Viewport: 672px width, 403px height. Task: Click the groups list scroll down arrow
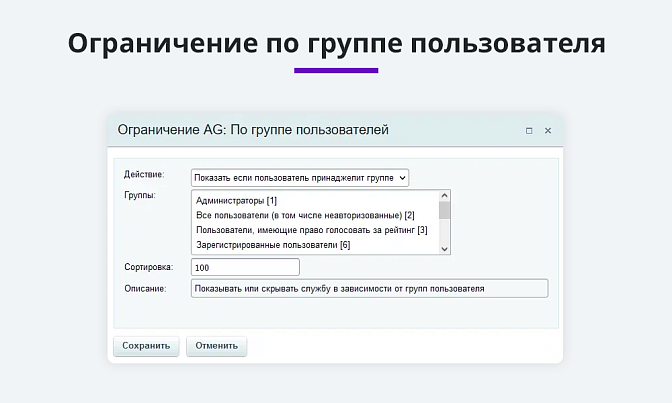[444, 249]
